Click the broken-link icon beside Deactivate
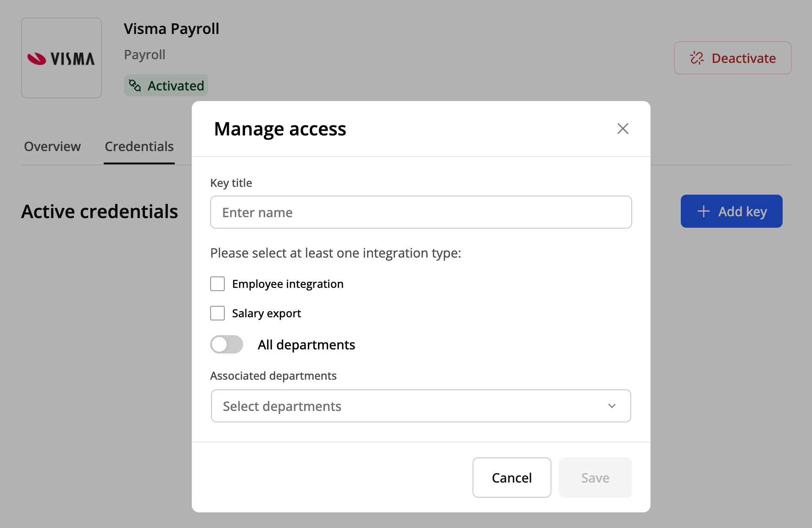 pyautogui.click(x=697, y=58)
